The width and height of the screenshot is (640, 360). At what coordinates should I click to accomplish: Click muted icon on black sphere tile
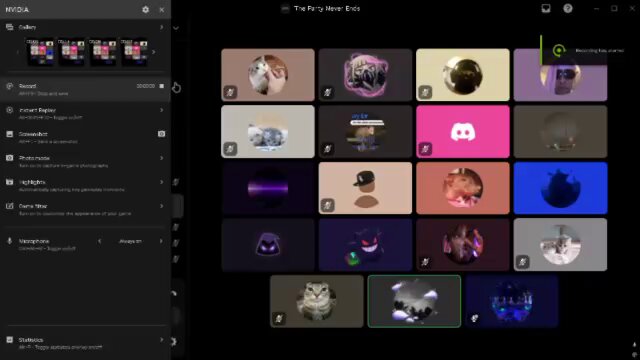click(x=425, y=92)
